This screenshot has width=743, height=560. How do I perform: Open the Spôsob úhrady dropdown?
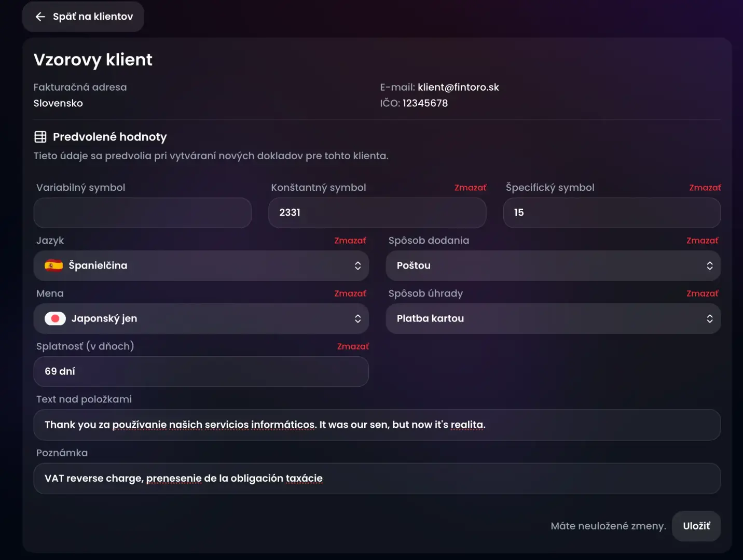(x=553, y=318)
